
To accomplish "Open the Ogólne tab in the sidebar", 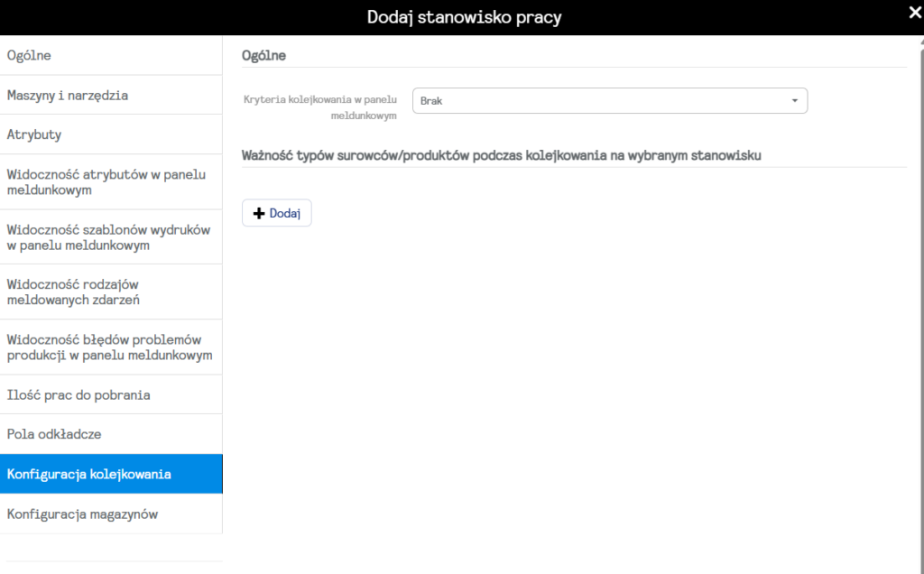I will pyautogui.click(x=111, y=55).
